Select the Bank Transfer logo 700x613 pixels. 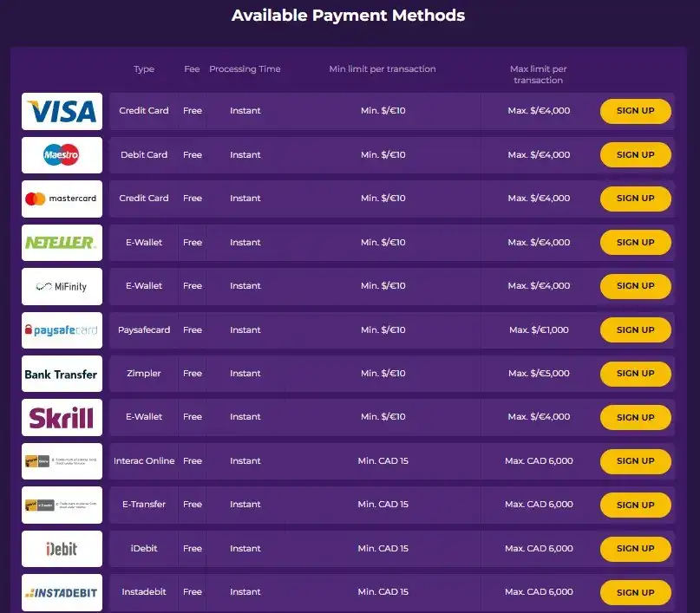[62, 374]
